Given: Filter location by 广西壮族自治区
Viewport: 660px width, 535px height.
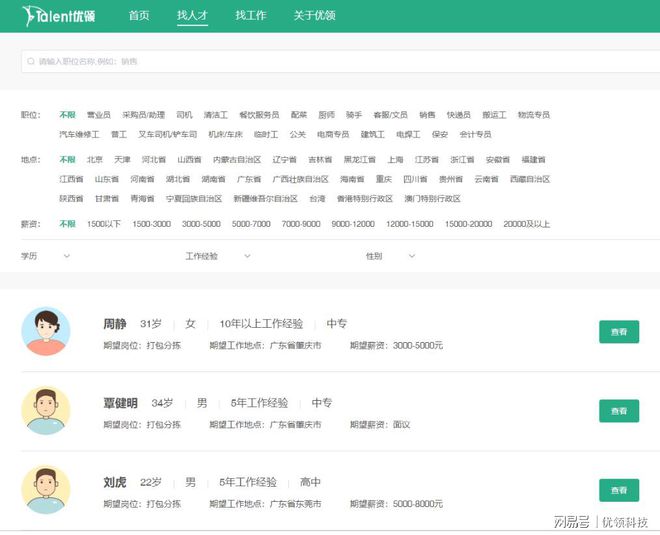Looking at the screenshot, I should point(301,179).
